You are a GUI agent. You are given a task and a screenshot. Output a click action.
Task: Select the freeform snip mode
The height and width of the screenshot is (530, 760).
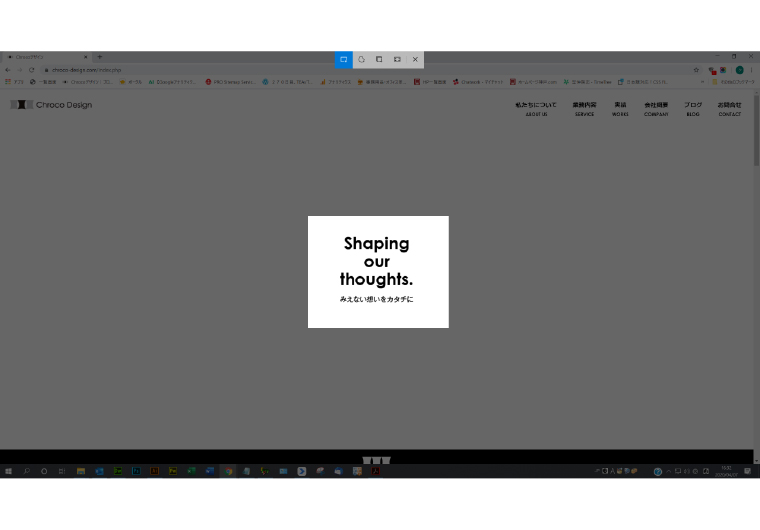(x=361, y=60)
